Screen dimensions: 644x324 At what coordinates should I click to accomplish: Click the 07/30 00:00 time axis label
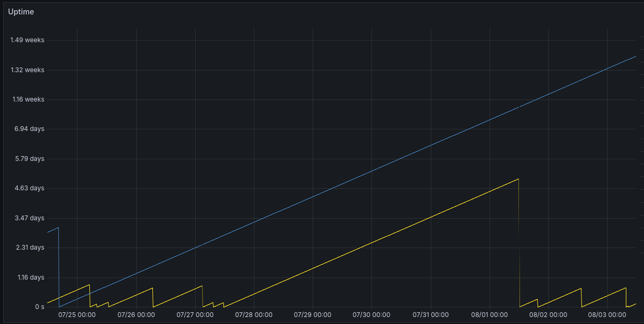tap(371, 315)
